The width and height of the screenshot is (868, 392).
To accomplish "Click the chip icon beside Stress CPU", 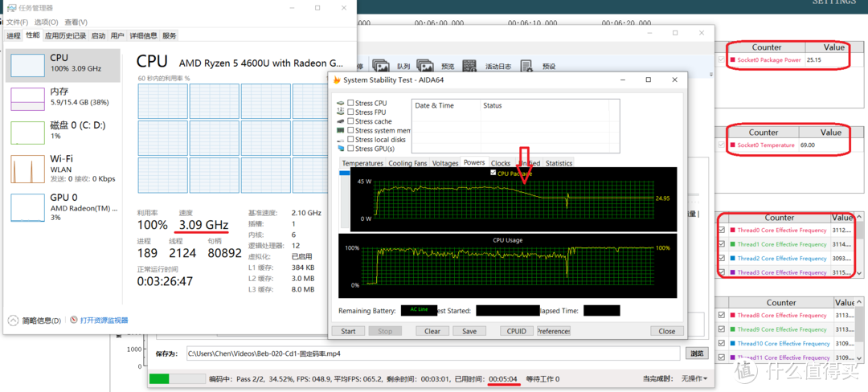I will coord(341,103).
